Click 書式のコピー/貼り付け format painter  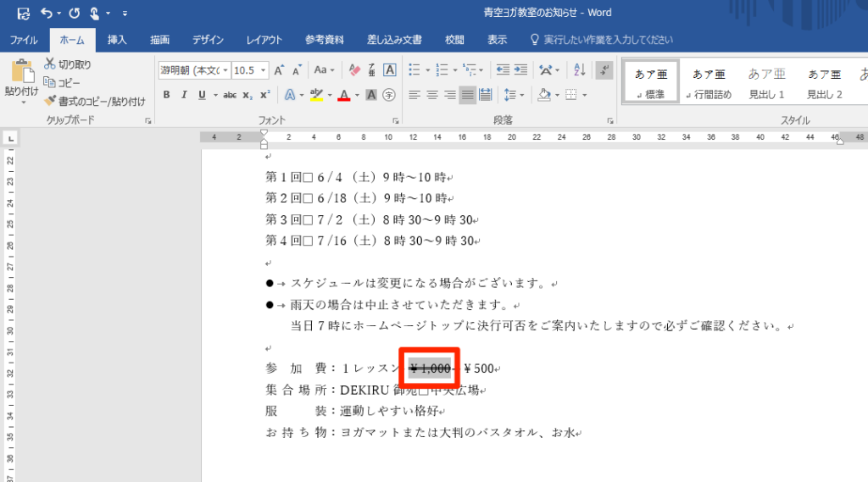(x=95, y=101)
